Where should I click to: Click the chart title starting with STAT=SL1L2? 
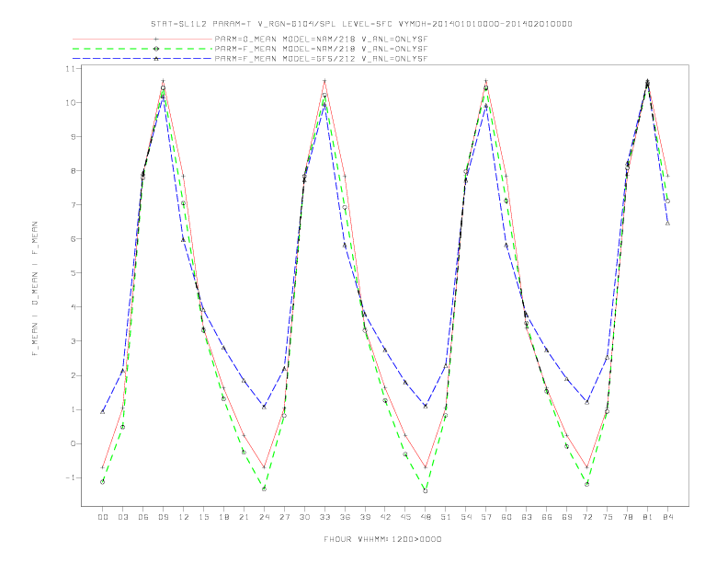[361, 24]
